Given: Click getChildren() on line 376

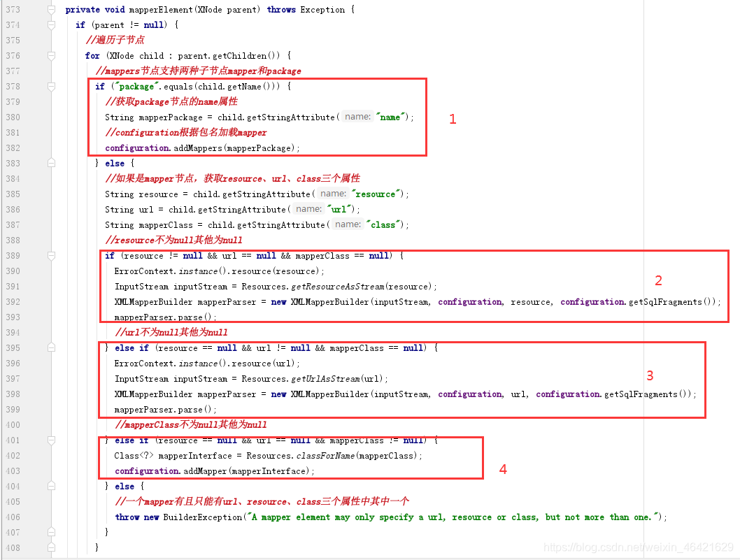Looking at the screenshot, I should pos(246,56).
